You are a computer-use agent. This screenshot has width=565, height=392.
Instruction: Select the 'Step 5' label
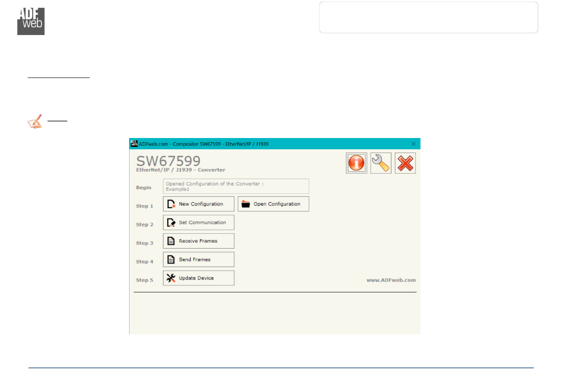tap(145, 280)
